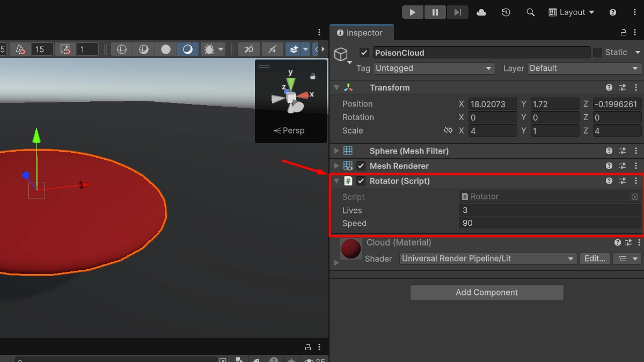Open the Static flags dropdown arrow

coord(638,53)
